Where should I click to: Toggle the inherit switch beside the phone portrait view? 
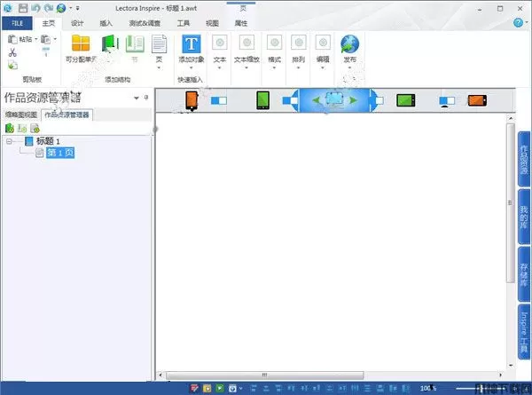coord(219,100)
